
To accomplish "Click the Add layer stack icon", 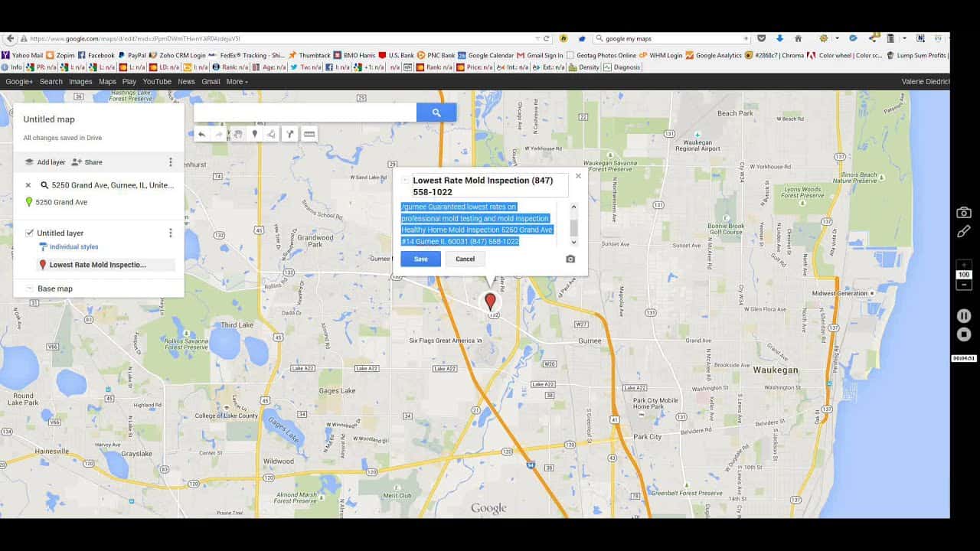I will click(29, 162).
